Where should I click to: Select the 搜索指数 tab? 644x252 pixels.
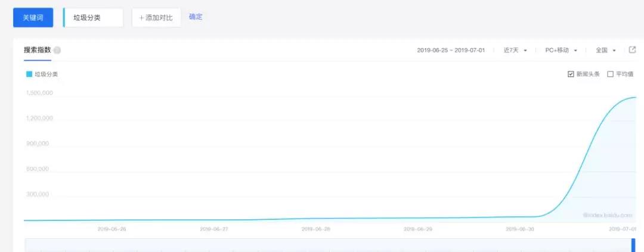(x=38, y=50)
